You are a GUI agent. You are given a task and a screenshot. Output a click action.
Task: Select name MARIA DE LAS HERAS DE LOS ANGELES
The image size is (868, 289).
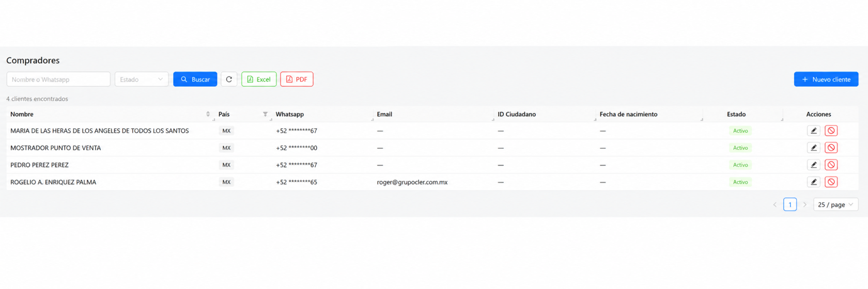click(100, 131)
